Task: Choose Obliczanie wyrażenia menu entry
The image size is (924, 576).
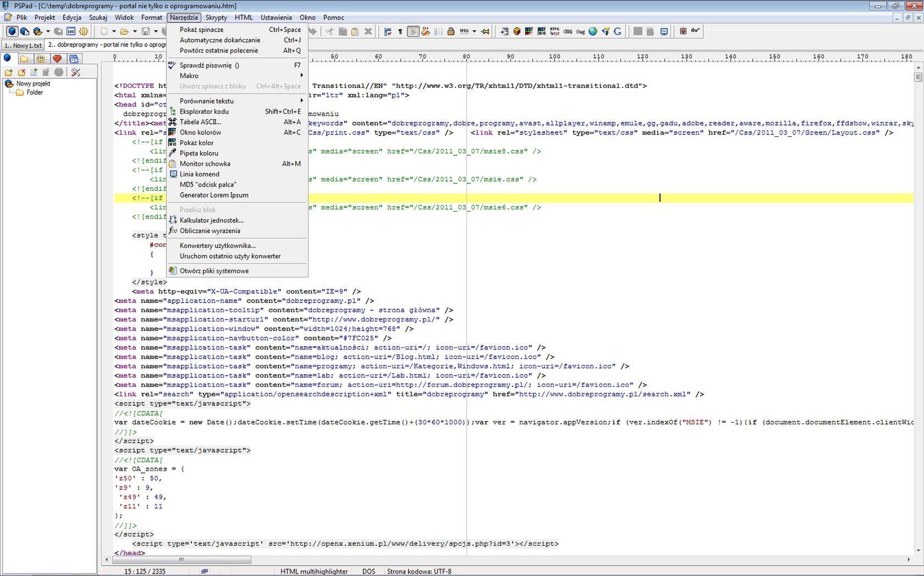Action: [237, 231]
